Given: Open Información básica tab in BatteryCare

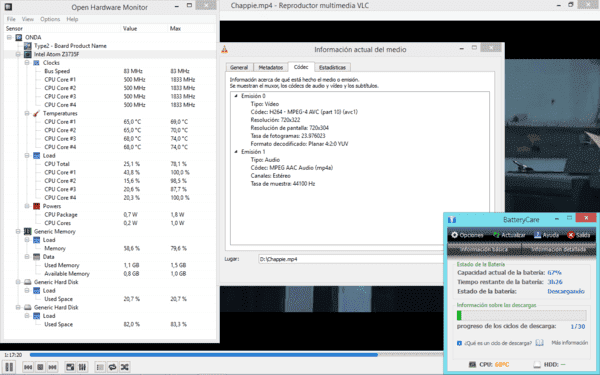Looking at the screenshot, I should tap(484, 249).
